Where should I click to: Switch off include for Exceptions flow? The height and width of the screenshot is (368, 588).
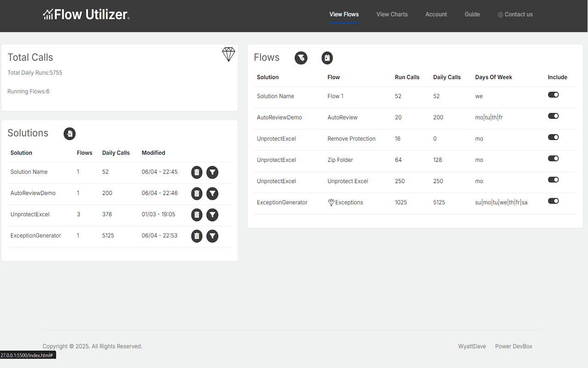pyautogui.click(x=553, y=201)
